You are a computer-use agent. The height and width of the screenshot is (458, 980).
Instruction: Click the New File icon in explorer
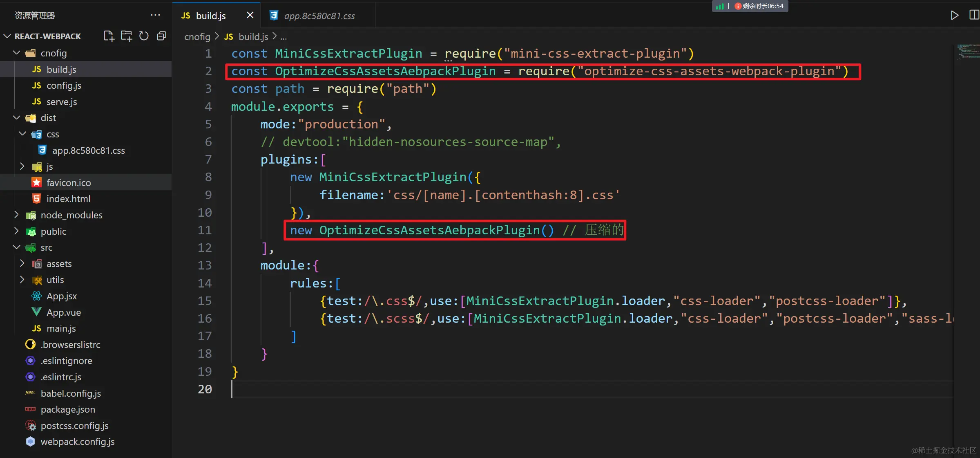point(109,36)
